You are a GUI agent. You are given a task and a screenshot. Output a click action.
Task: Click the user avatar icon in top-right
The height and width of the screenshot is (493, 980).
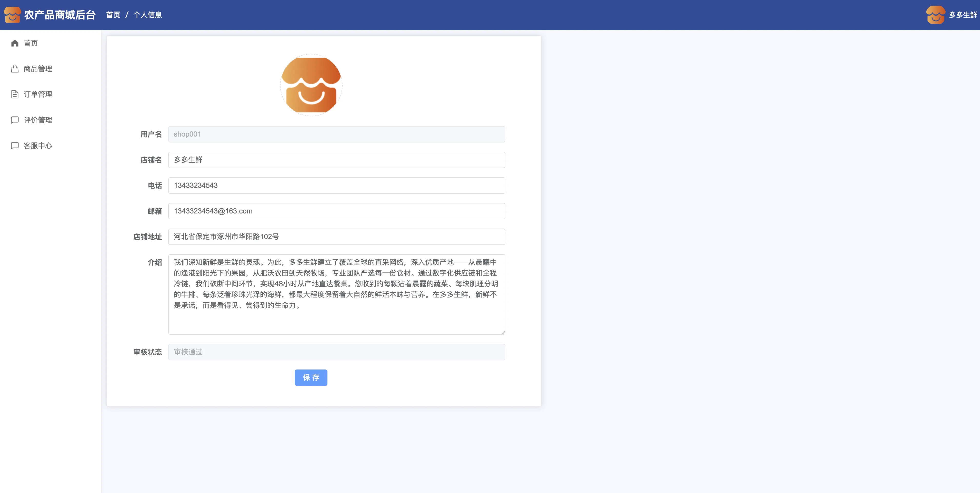tap(935, 15)
